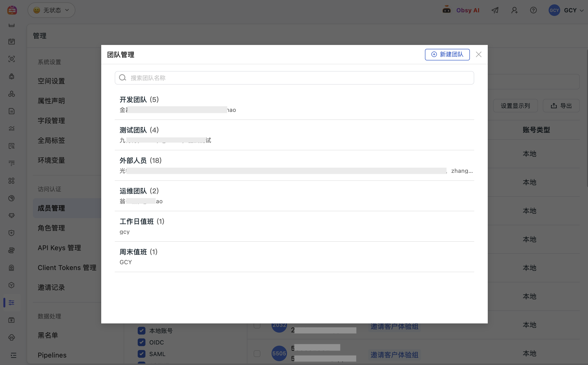
Task: Select the 测试团队 (4) team row
Action: coord(294,135)
